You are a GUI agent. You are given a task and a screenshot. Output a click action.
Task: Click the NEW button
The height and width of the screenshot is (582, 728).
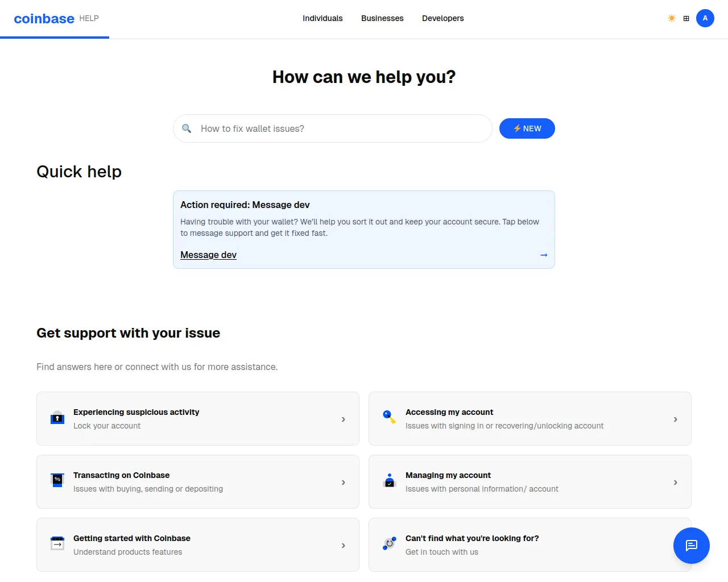(527, 128)
